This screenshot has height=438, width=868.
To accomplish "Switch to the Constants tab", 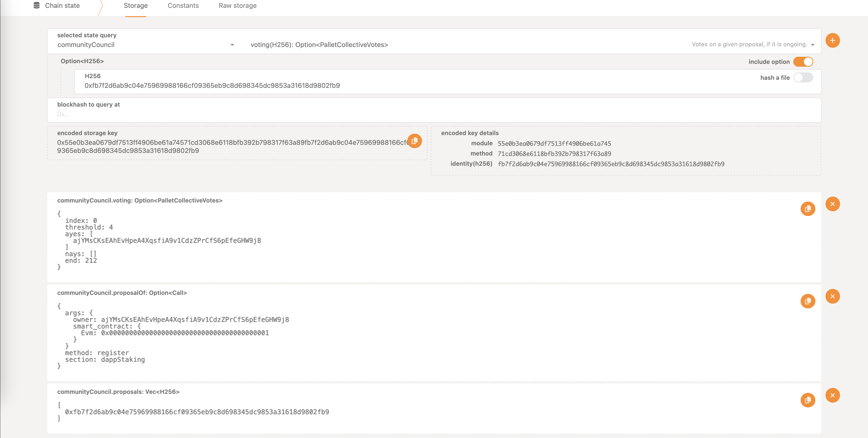I will 183,6.
